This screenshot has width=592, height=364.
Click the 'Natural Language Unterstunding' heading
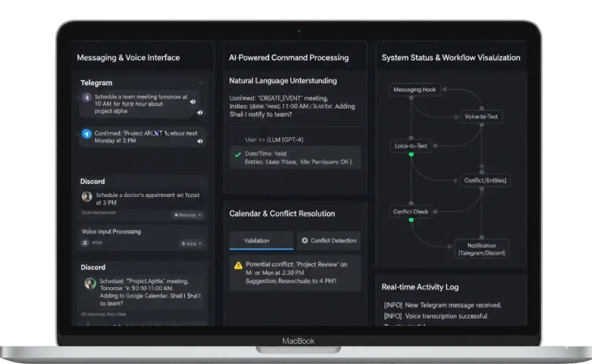pyautogui.click(x=283, y=81)
